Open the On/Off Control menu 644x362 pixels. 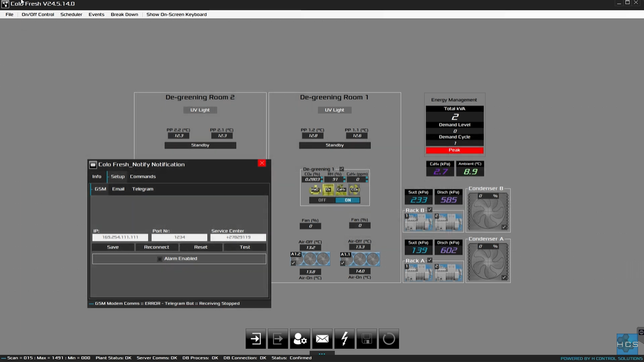coord(38,14)
